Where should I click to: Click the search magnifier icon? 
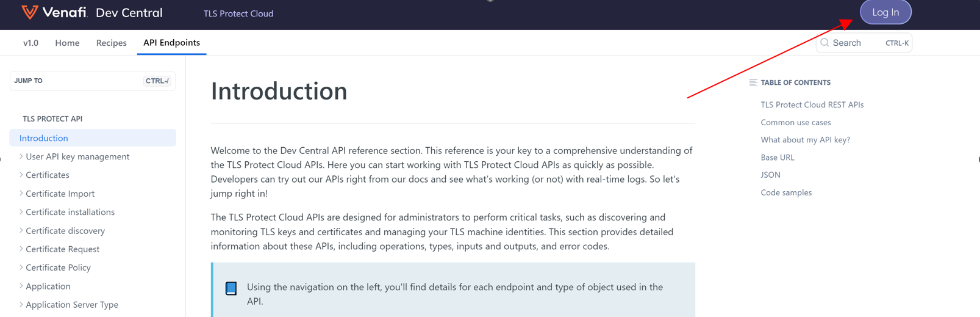tap(824, 43)
